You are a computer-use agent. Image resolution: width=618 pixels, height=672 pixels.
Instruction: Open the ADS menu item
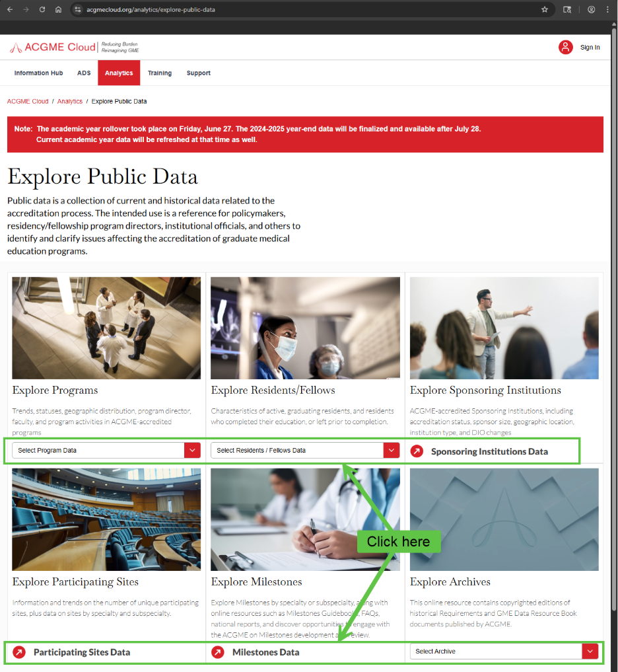point(84,73)
